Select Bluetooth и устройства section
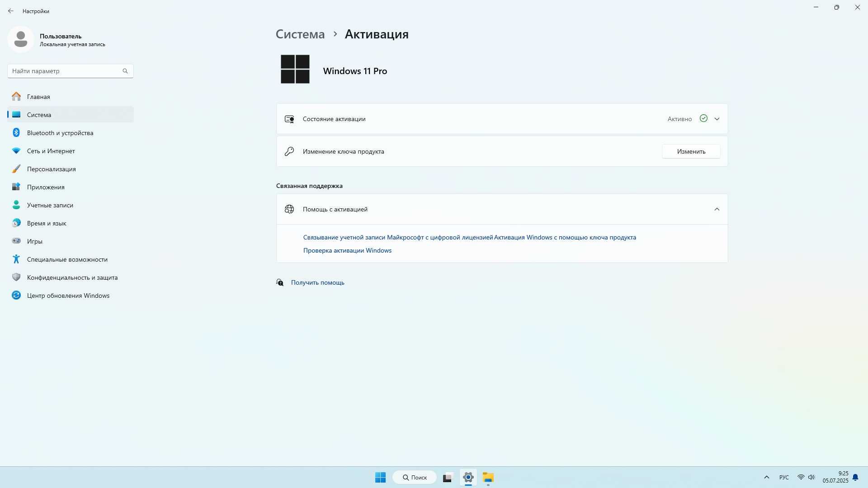 coord(70,132)
